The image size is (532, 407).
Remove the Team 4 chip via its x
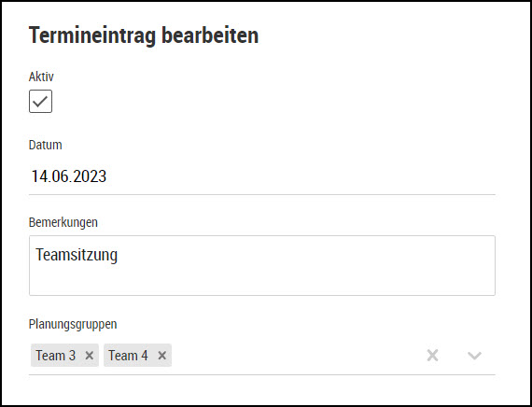[162, 356]
